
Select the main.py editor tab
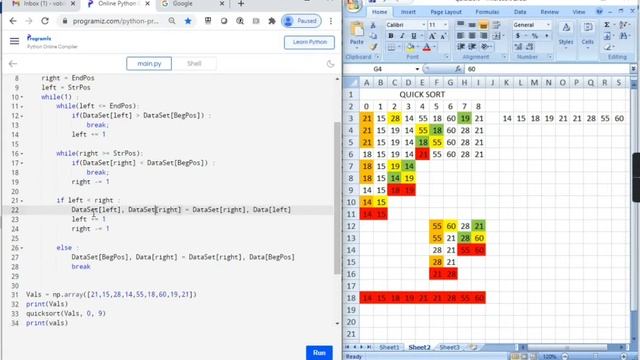149,64
